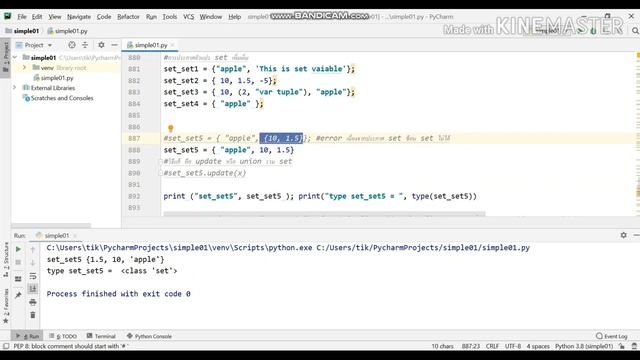
Task: Click the yellow lightbulb intention icon
Action: coord(171,129)
